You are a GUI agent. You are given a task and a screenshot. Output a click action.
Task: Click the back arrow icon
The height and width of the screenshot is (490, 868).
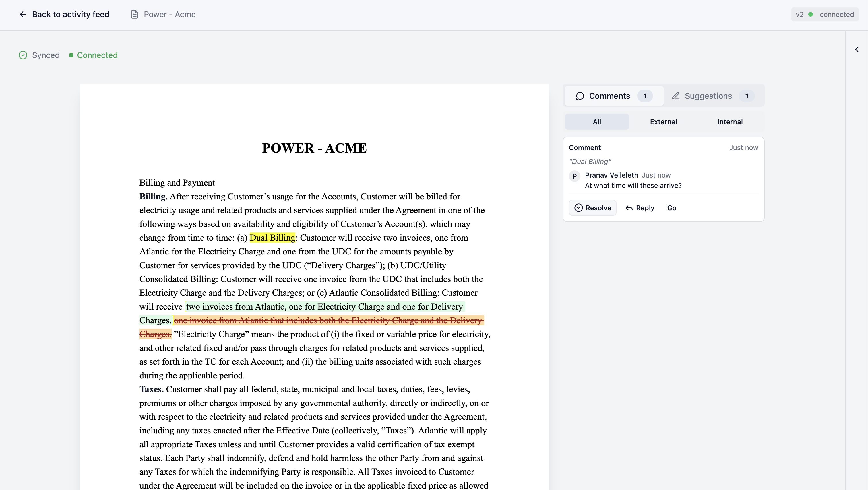pos(23,14)
